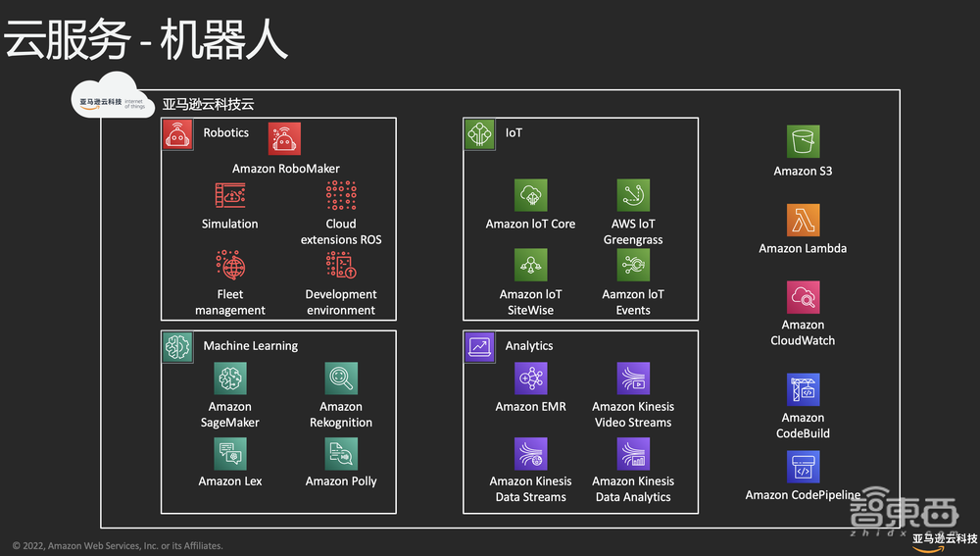Screen dimensions: 980x556
Task: Click the Amazon Rekognition icon
Action: coord(341,379)
